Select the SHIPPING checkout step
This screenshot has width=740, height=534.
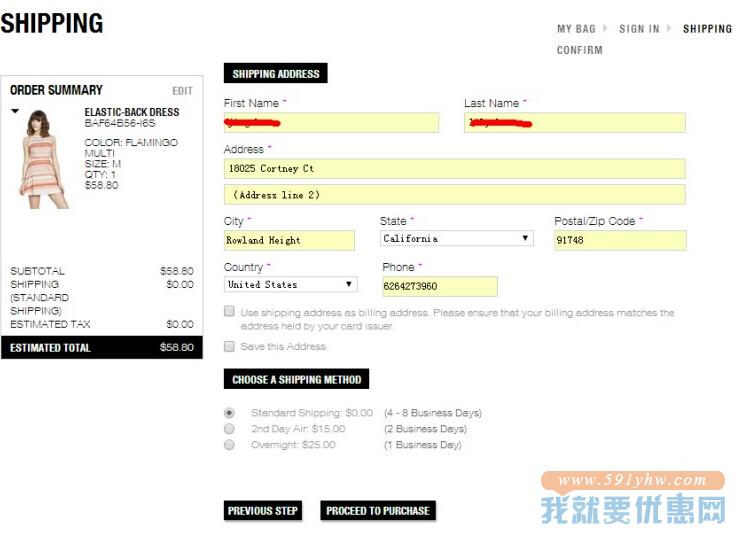[x=707, y=29]
